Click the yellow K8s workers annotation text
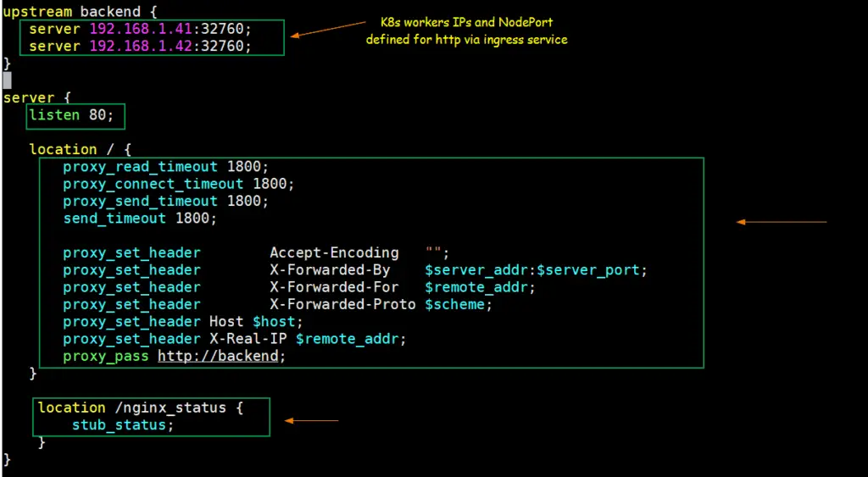The width and height of the screenshot is (868, 477). (x=466, y=31)
